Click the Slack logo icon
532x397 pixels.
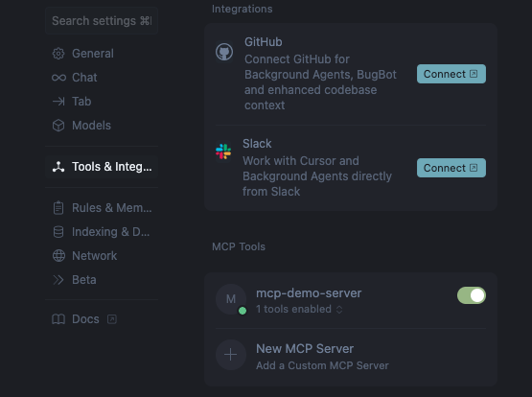coord(223,152)
